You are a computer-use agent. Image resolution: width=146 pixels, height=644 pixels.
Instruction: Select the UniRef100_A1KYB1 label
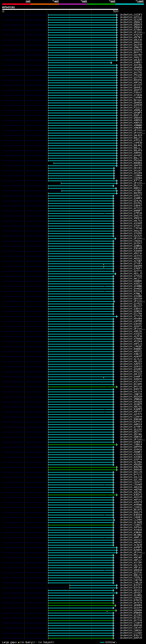131,65
